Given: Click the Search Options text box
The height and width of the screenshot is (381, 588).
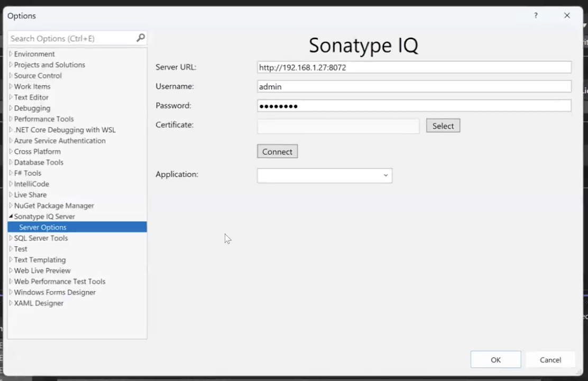Looking at the screenshot, I should tap(71, 38).
